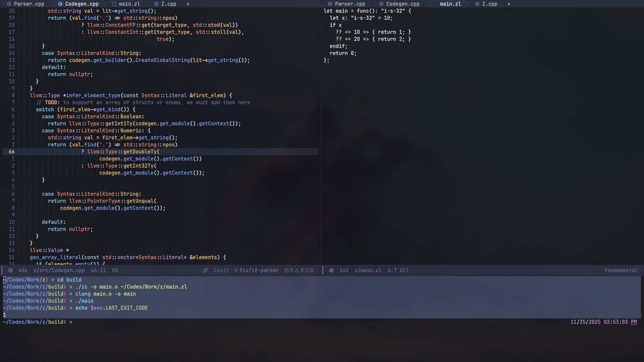644x362 pixels.
Task: Click the './main' terminal command
Action: tap(84, 301)
